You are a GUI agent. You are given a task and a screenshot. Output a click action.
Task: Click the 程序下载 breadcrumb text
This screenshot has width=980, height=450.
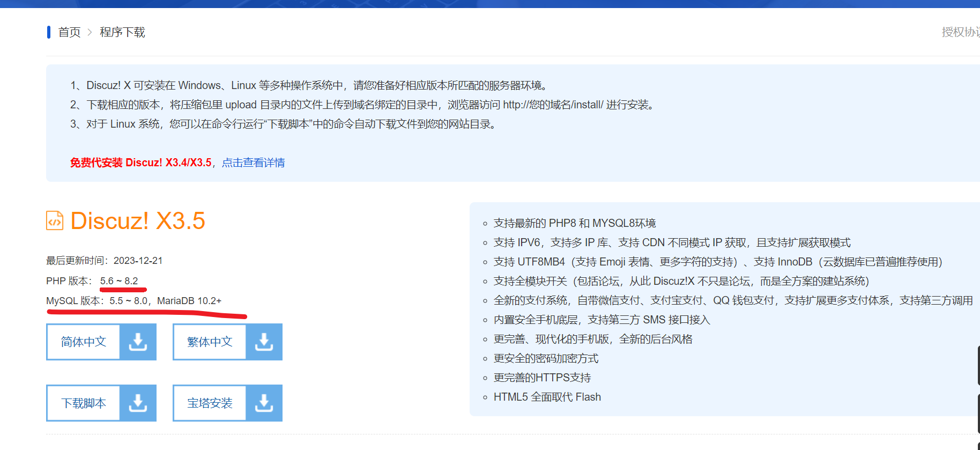122,32
